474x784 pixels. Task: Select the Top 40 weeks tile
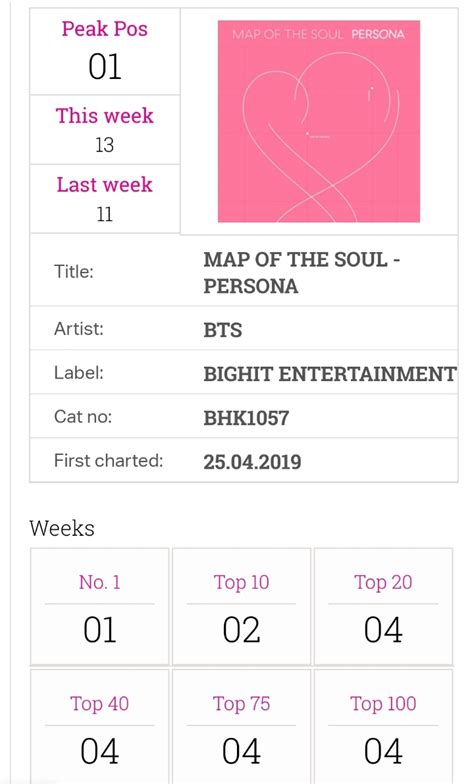(x=100, y=727)
